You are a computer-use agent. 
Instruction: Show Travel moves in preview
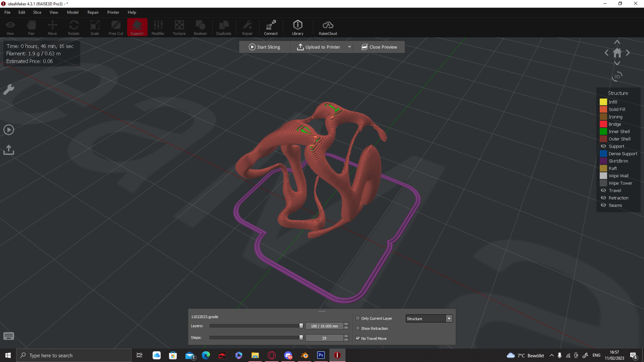(604, 190)
